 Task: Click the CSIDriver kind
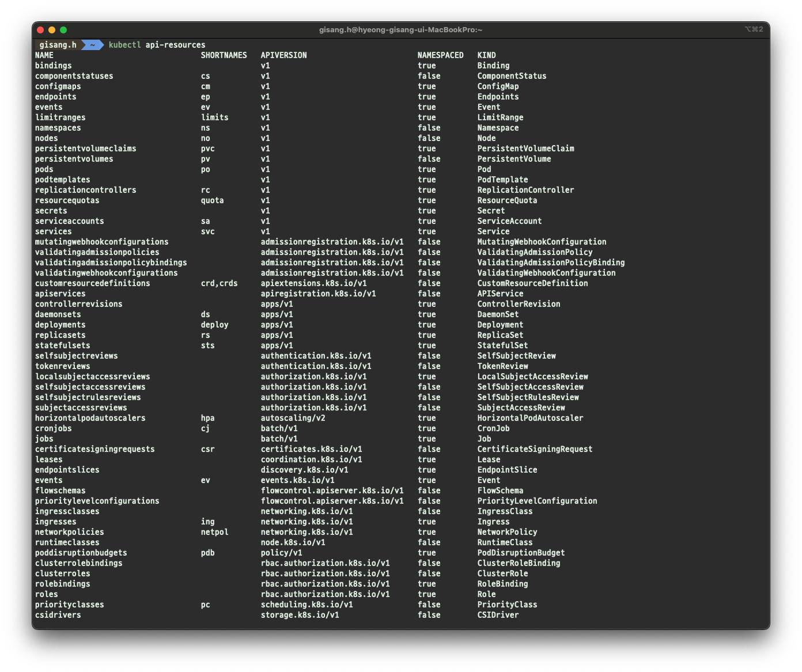[498, 615]
